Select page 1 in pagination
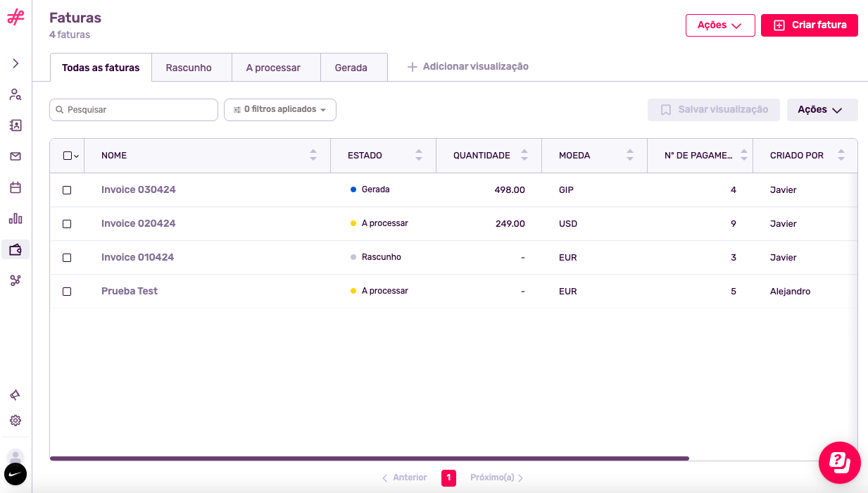 [x=448, y=478]
